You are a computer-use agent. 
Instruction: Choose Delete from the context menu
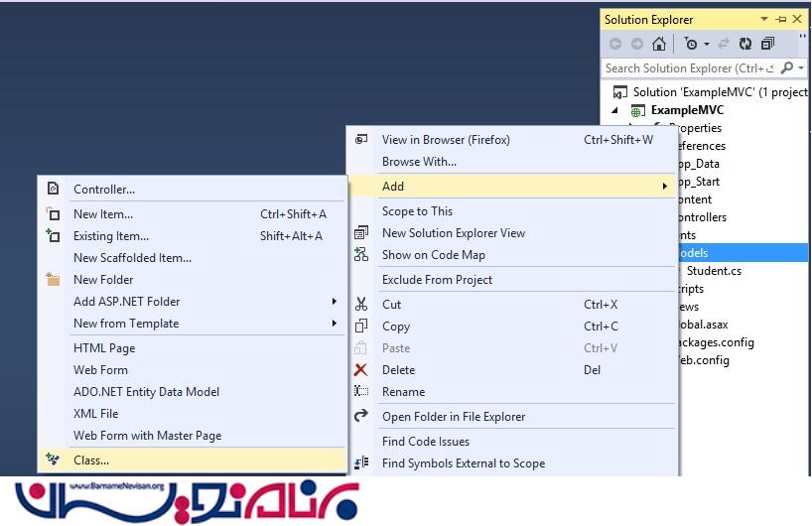click(x=512, y=369)
